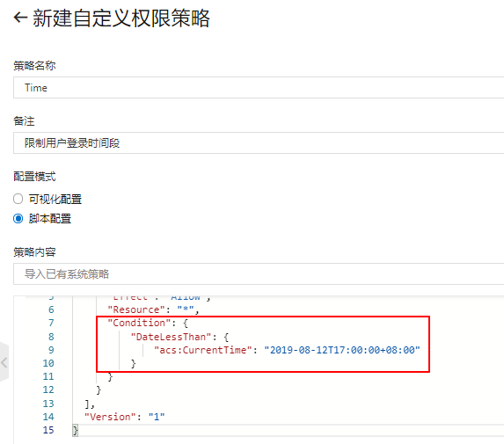Click line number 15 in the gutter
Image resolution: width=504 pixels, height=444 pixels.
[48, 430]
